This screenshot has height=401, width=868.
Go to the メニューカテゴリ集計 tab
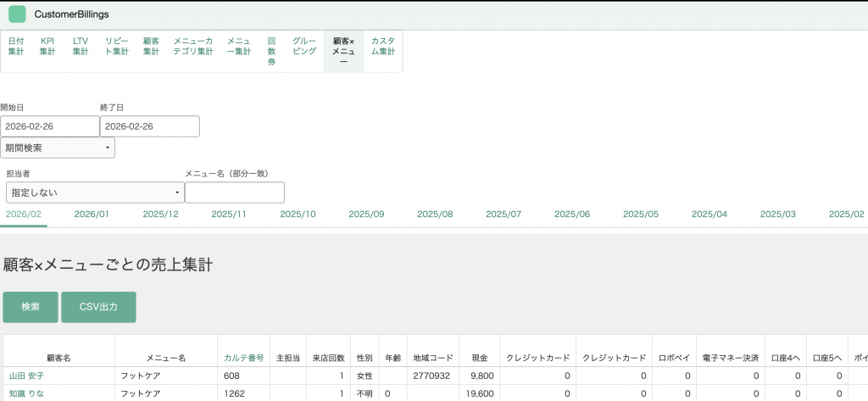click(193, 46)
